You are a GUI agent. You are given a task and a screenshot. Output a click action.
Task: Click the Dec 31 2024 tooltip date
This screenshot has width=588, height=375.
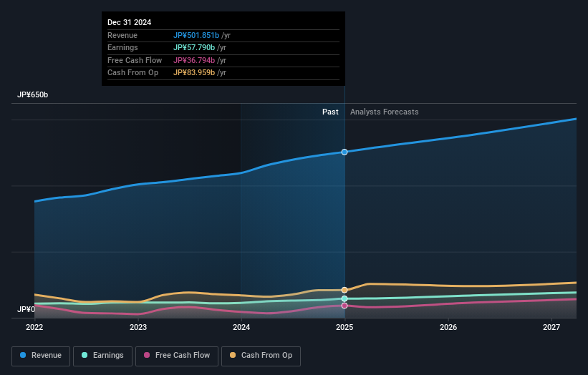(x=130, y=22)
